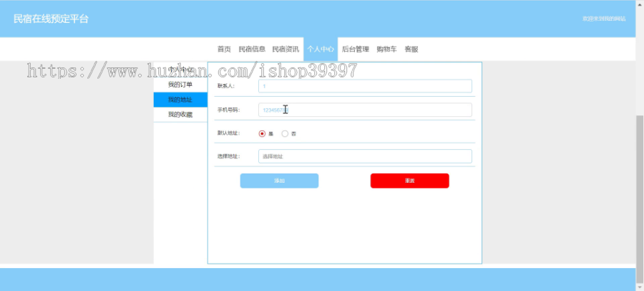The height and width of the screenshot is (291, 644).
Task: Go to the 首页 nav item
Action: (224, 49)
